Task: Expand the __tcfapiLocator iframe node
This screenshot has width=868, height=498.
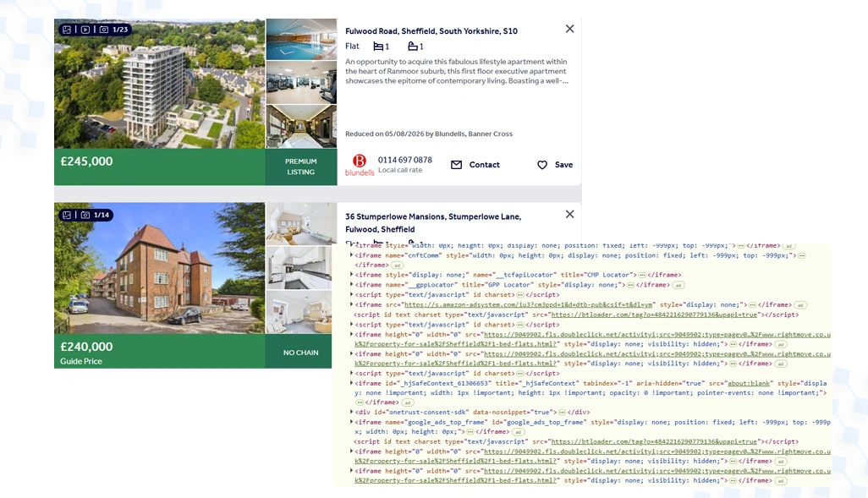Action: pos(351,275)
